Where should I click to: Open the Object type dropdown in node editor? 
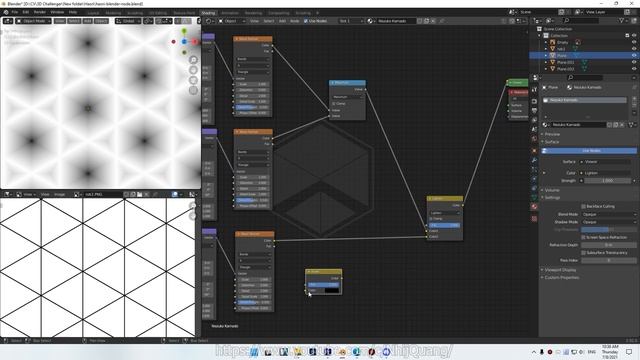(x=232, y=21)
